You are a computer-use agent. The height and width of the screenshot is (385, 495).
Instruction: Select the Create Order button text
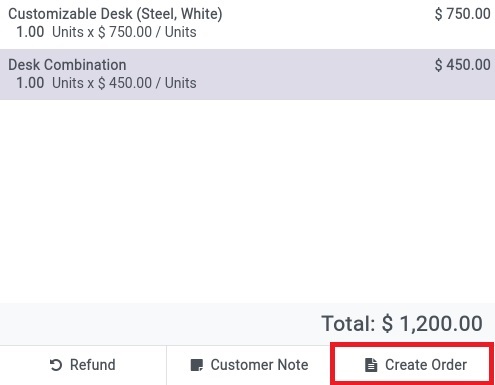point(426,365)
